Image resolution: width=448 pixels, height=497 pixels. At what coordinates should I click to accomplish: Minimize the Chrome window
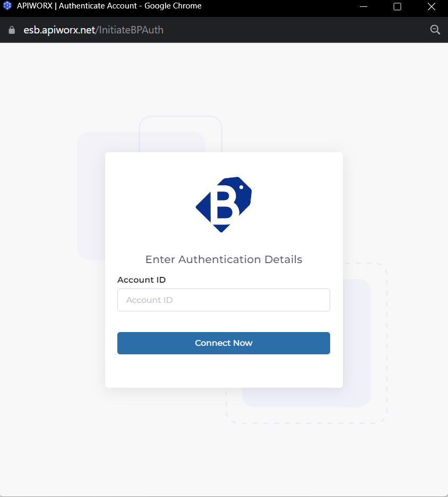pos(364,6)
